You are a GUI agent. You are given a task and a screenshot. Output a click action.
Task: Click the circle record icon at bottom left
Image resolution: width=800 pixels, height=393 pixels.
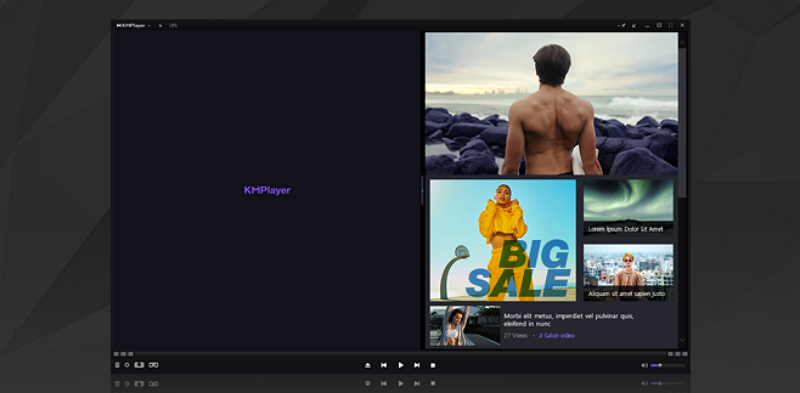coord(127,365)
